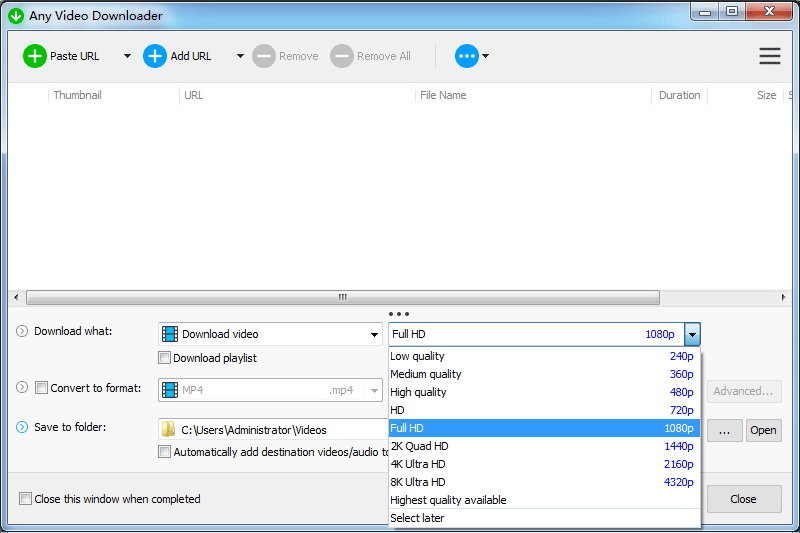Click the folder icon beside save path
800x533 pixels.
tap(168, 429)
